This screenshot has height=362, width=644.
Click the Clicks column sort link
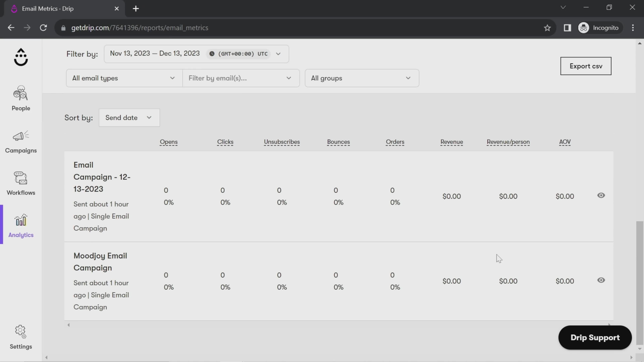point(225,141)
